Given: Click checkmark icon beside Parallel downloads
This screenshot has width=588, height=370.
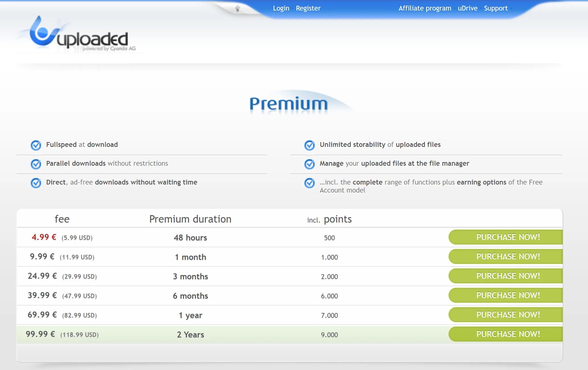Looking at the screenshot, I should (36, 164).
